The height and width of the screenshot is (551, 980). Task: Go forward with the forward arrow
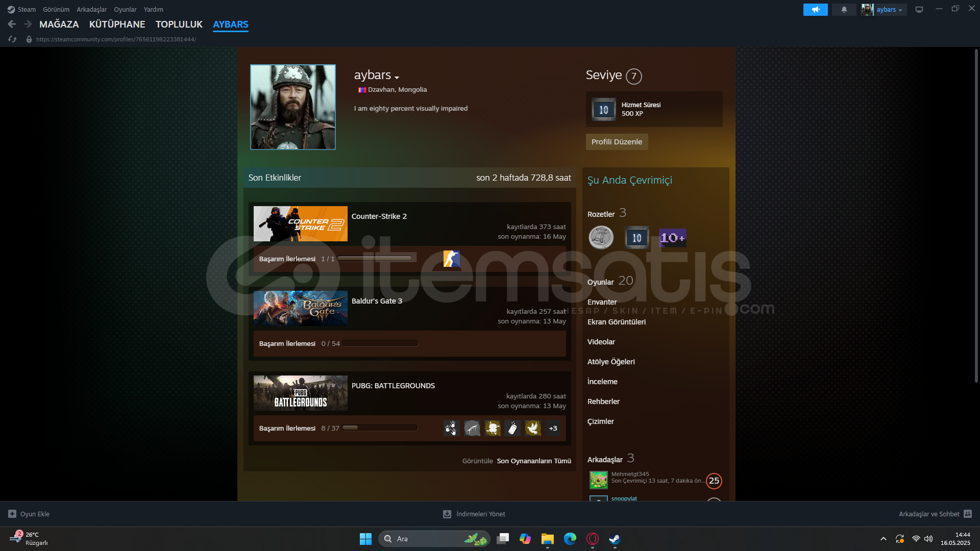(28, 24)
